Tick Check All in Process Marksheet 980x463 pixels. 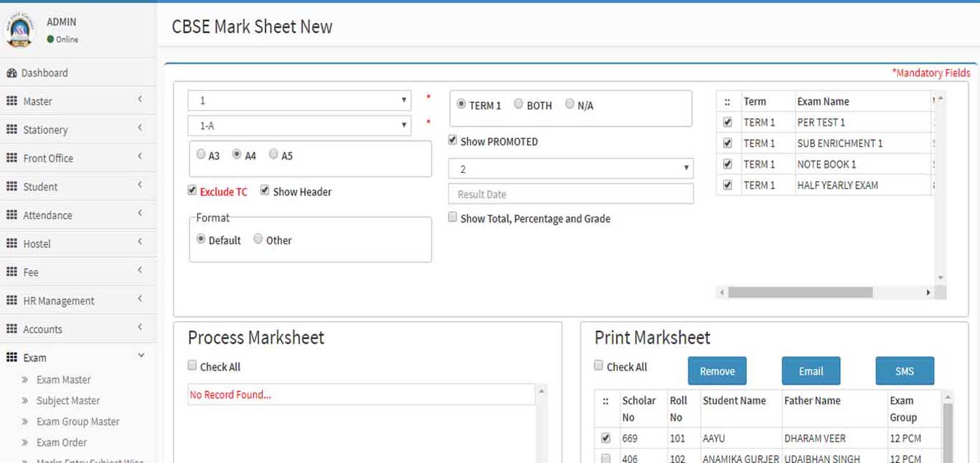point(192,366)
